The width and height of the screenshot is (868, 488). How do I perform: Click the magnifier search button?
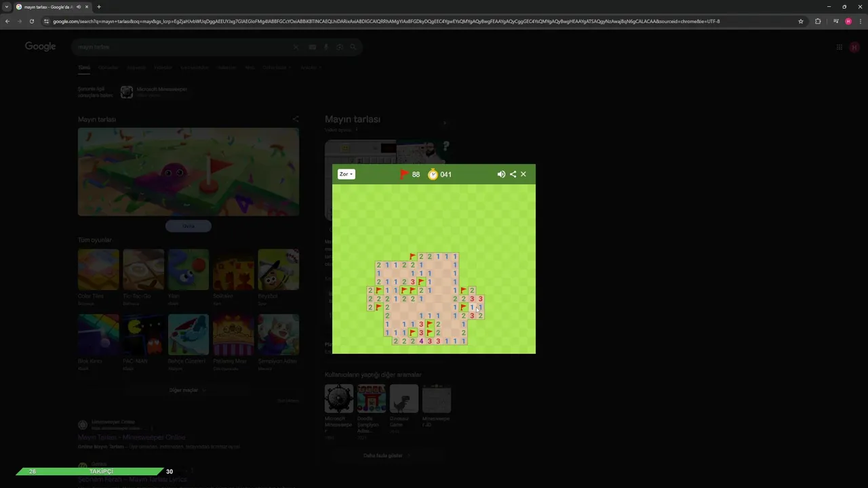click(x=353, y=47)
